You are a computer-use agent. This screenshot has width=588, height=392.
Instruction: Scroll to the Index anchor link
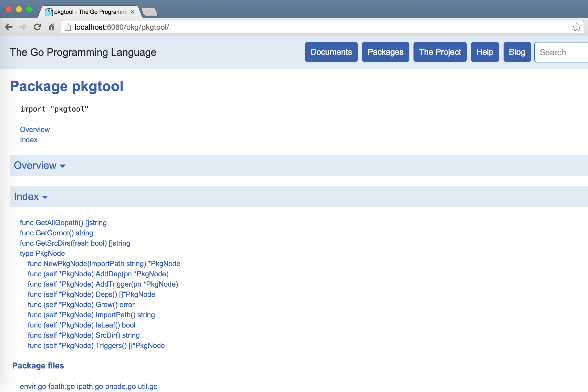(28, 139)
